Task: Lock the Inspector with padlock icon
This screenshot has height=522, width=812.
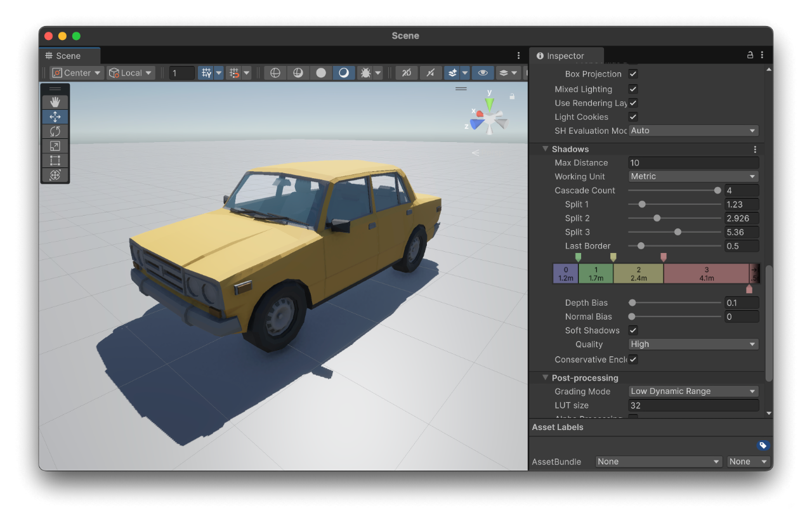Action: 750,55
